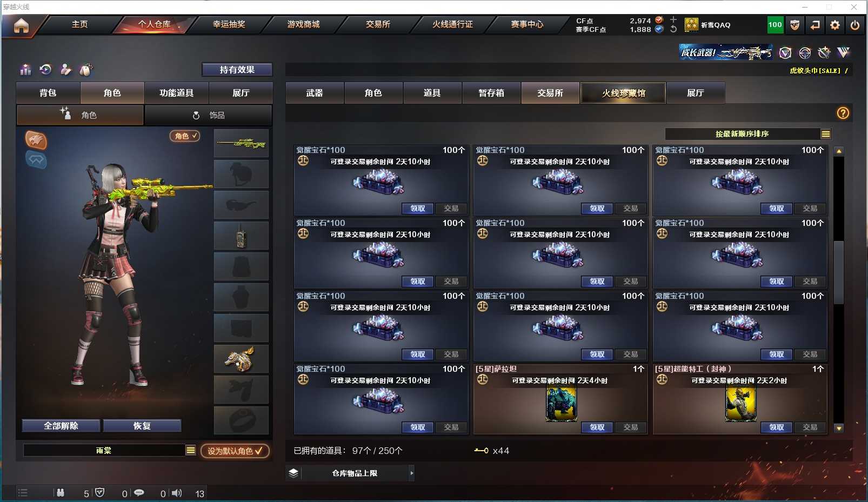Click the speaker volume icon in status bar
Viewport: 868px width, 502px height.
click(x=177, y=493)
